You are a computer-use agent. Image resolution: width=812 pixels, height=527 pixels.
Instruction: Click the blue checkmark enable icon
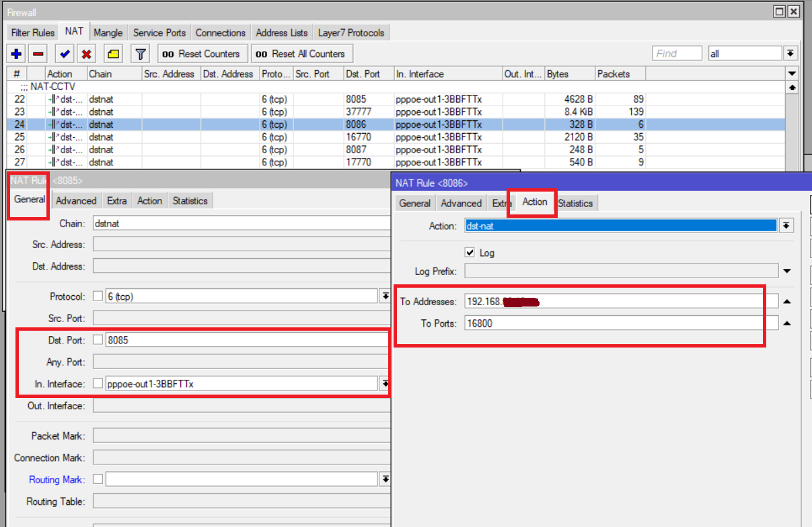(x=65, y=54)
